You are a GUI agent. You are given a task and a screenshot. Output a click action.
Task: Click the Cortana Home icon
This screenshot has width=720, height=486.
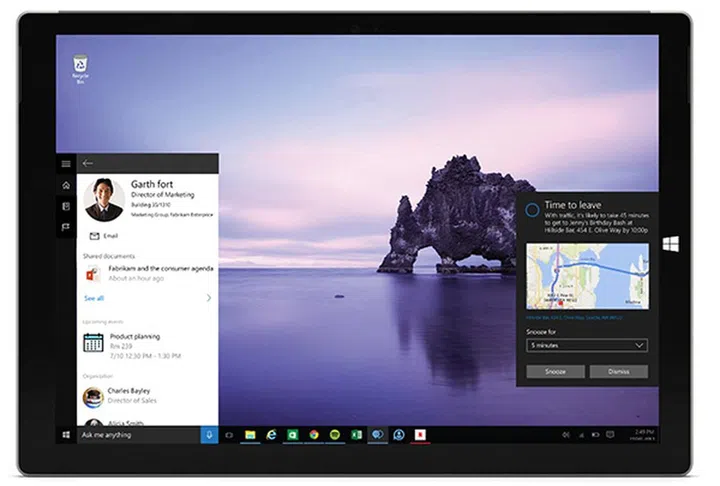[66, 185]
